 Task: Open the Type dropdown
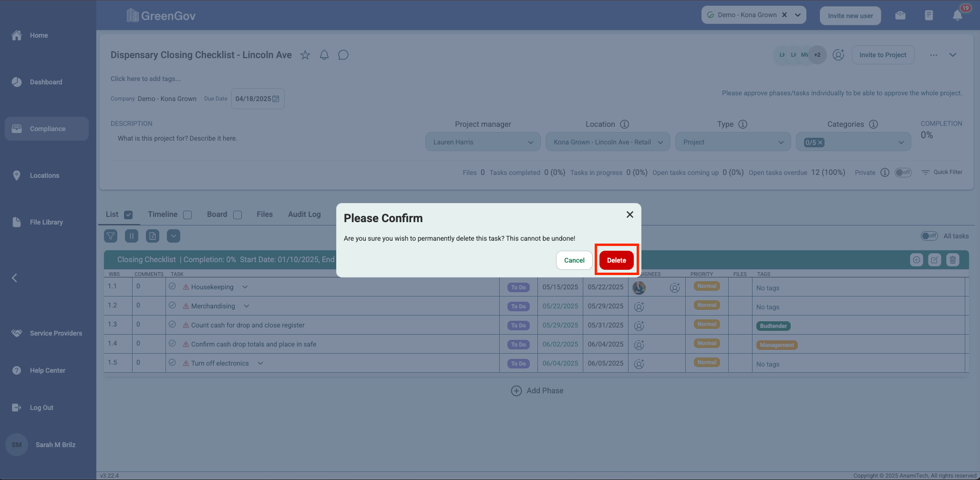733,142
